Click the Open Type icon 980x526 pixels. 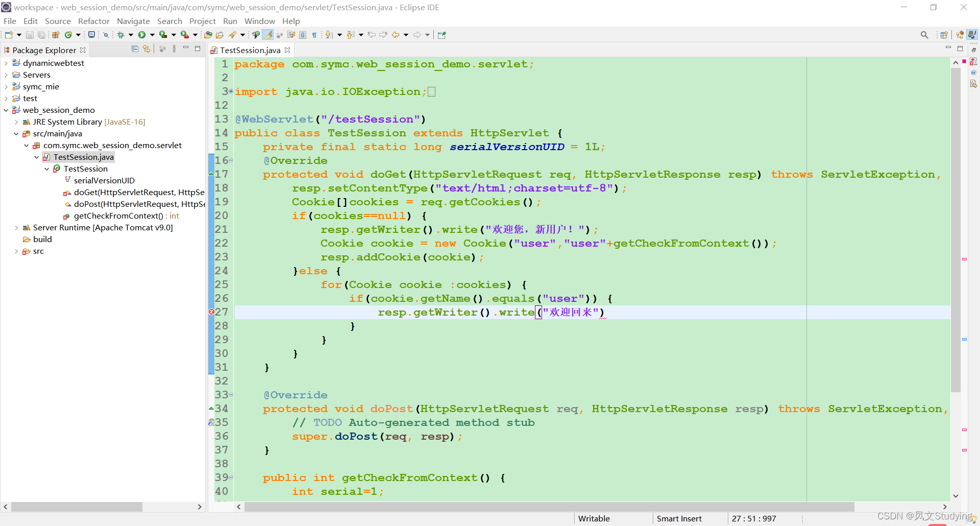[208, 35]
